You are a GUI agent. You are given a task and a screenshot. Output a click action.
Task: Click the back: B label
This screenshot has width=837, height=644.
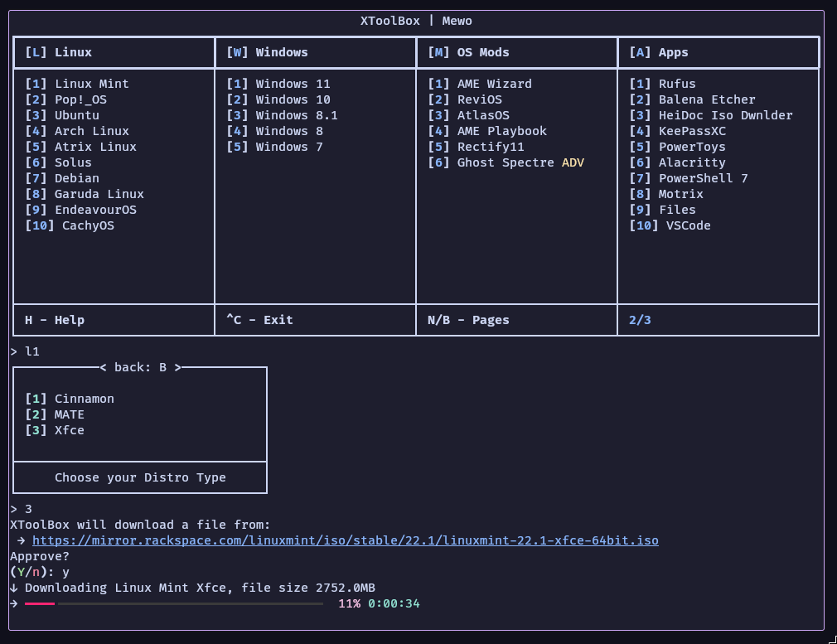(x=140, y=367)
